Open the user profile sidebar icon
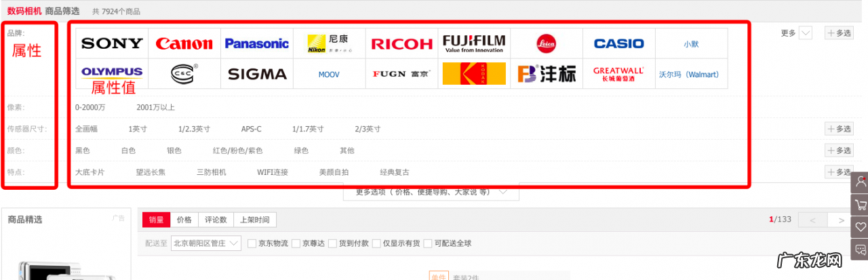 (861, 181)
